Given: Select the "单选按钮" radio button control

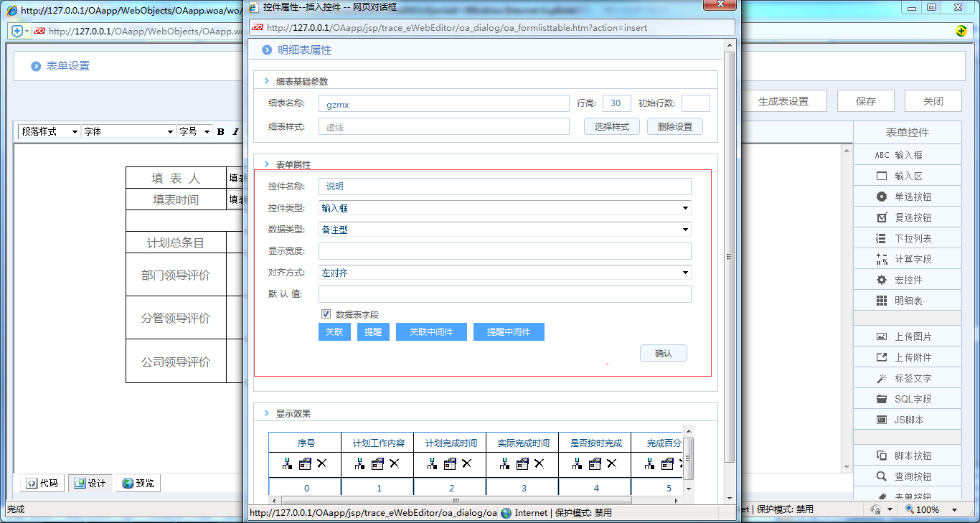Looking at the screenshot, I should [x=907, y=196].
